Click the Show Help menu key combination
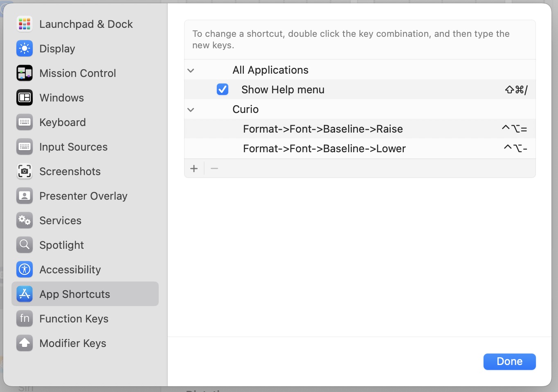The height and width of the screenshot is (392, 558). [x=516, y=90]
